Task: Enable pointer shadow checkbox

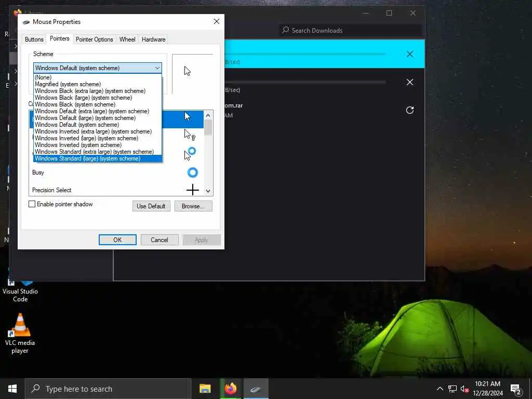Action: [x=32, y=204]
